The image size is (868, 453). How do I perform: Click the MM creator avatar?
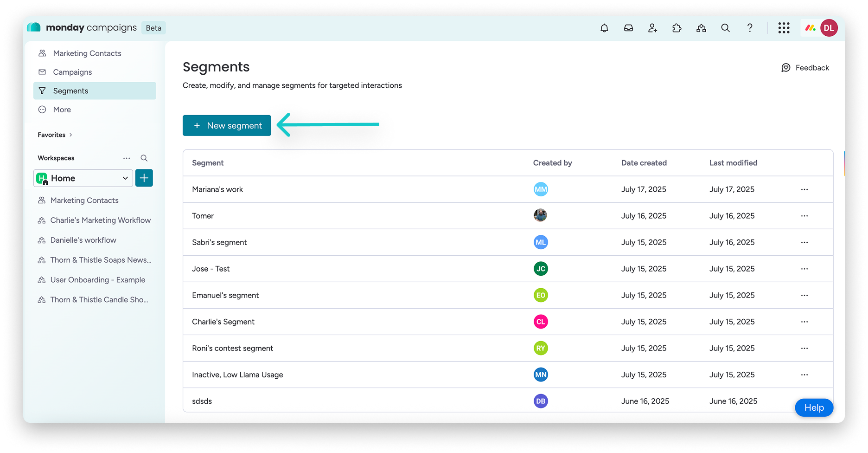pyautogui.click(x=541, y=189)
